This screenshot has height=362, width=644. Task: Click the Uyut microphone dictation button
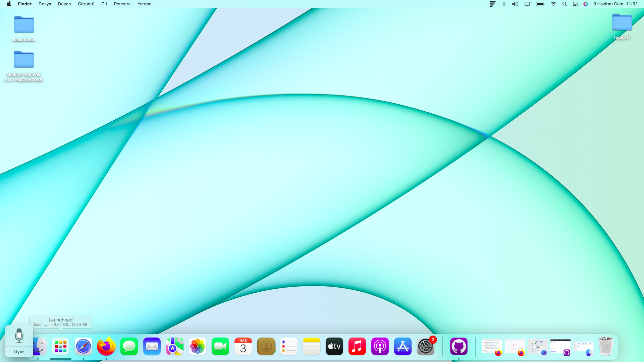(x=19, y=340)
